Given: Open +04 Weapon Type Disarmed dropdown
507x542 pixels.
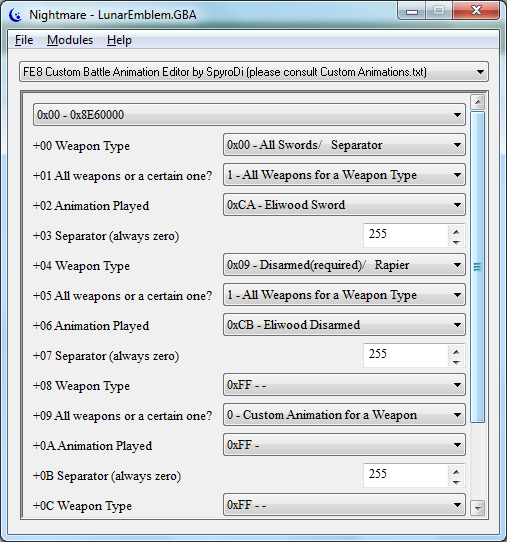Looking at the screenshot, I should [x=344, y=265].
